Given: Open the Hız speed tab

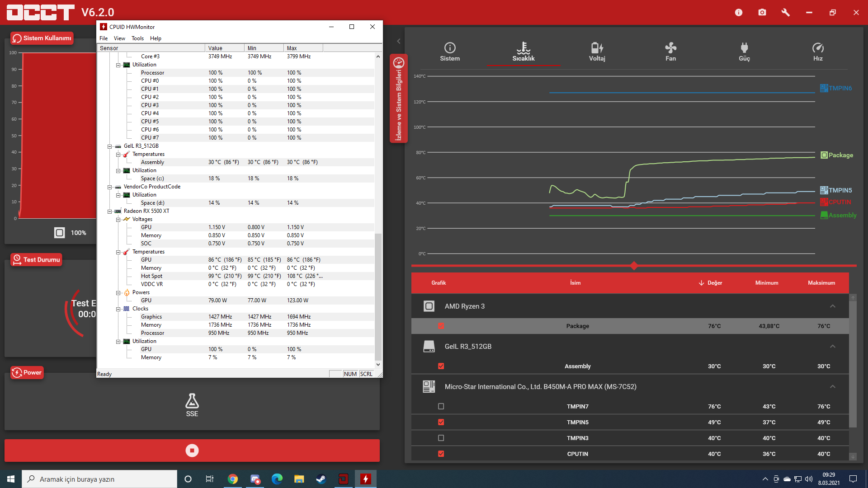Looking at the screenshot, I should [x=818, y=52].
